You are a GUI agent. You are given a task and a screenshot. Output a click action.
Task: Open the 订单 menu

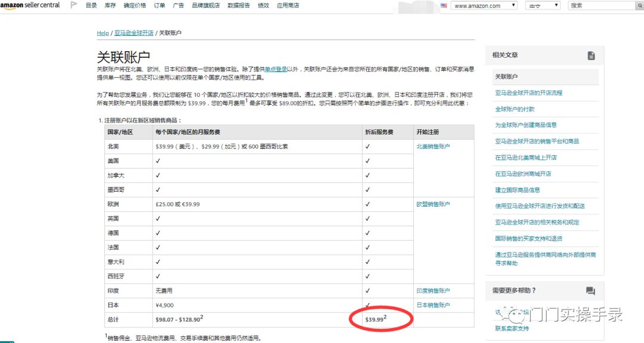(159, 5)
